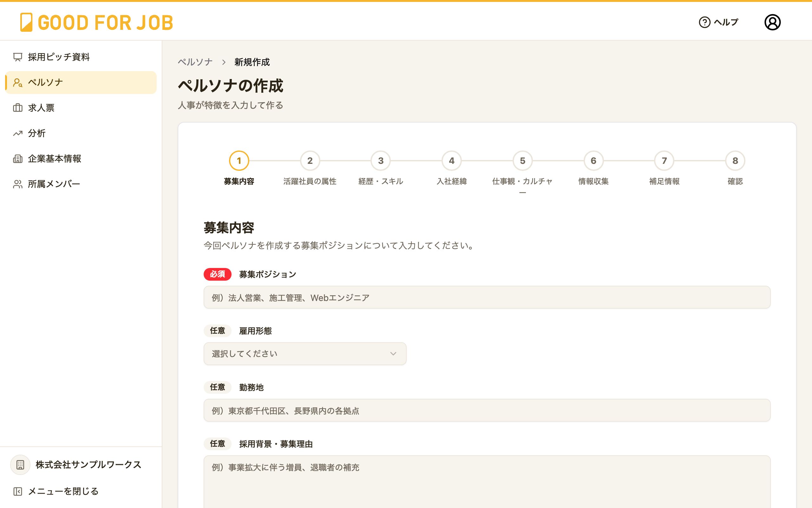Click the ペルソナの作成 page heading
The height and width of the screenshot is (508, 812).
click(x=231, y=86)
